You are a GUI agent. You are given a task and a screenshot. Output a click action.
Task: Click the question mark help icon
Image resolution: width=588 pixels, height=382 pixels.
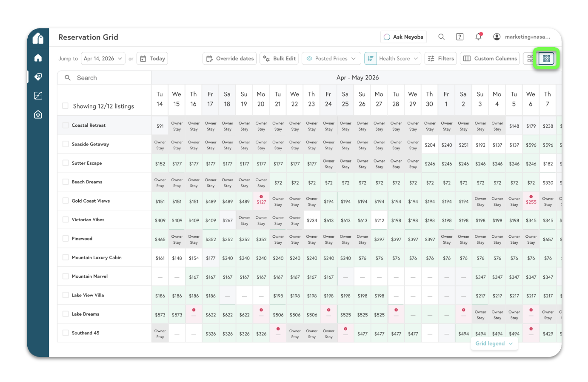tap(460, 37)
